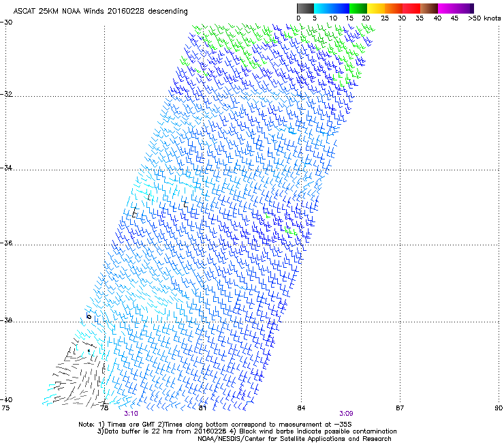Pick the cyan segment of the wind scale
This screenshot has width=504, height=443.
pyautogui.click(x=323, y=8)
